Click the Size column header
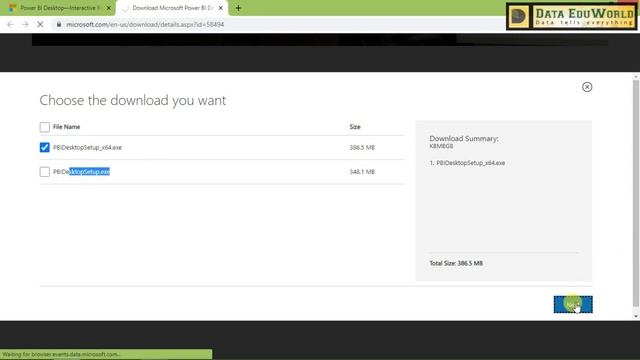 355,127
